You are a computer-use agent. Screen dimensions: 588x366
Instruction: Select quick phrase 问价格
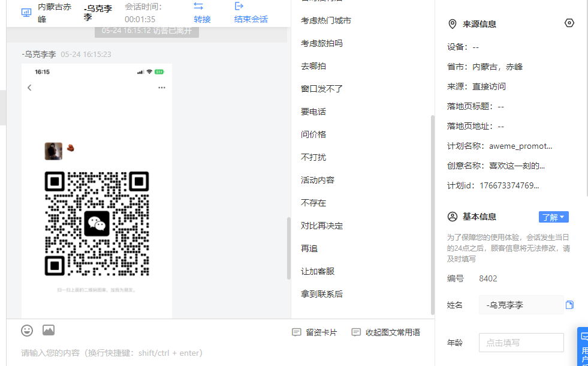tap(313, 134)
